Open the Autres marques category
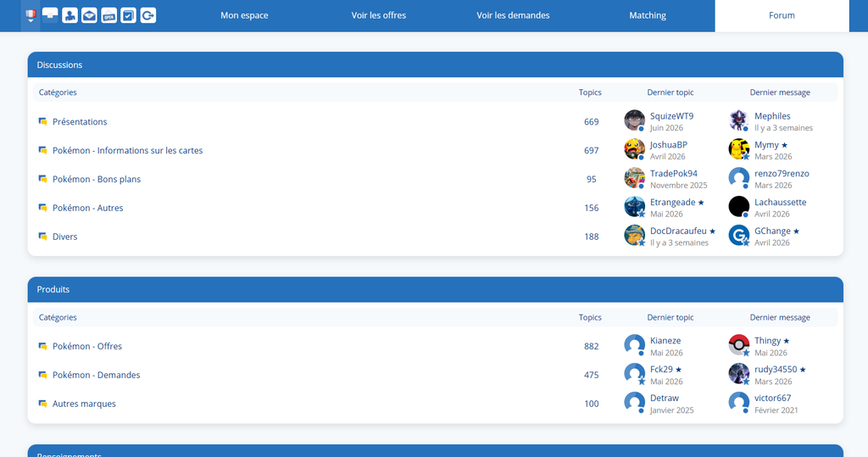868x457 pixels. [84, 404]
